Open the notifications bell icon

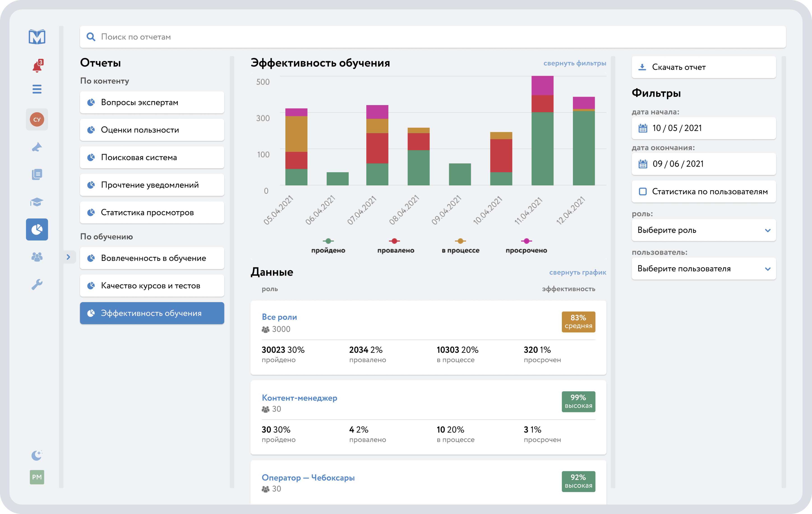37,67
